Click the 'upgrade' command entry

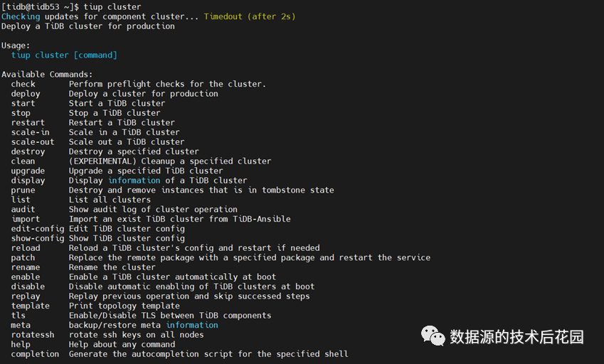pos(28,171)
